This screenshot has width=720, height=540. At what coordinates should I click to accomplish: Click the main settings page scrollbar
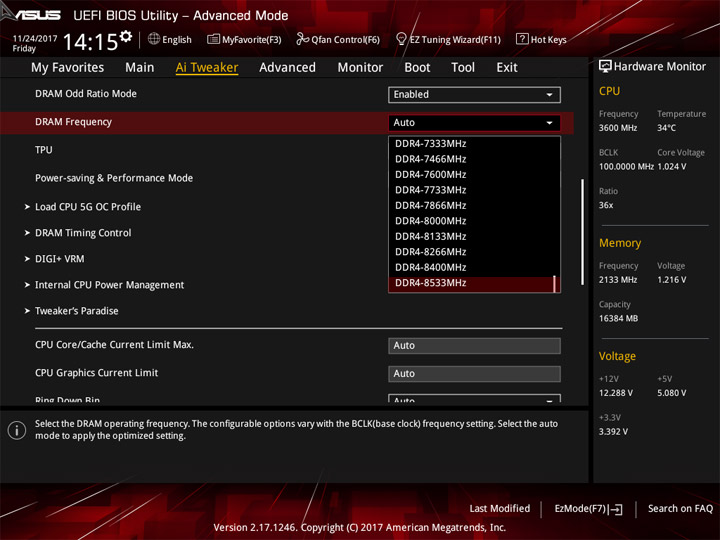pos(583,232)
